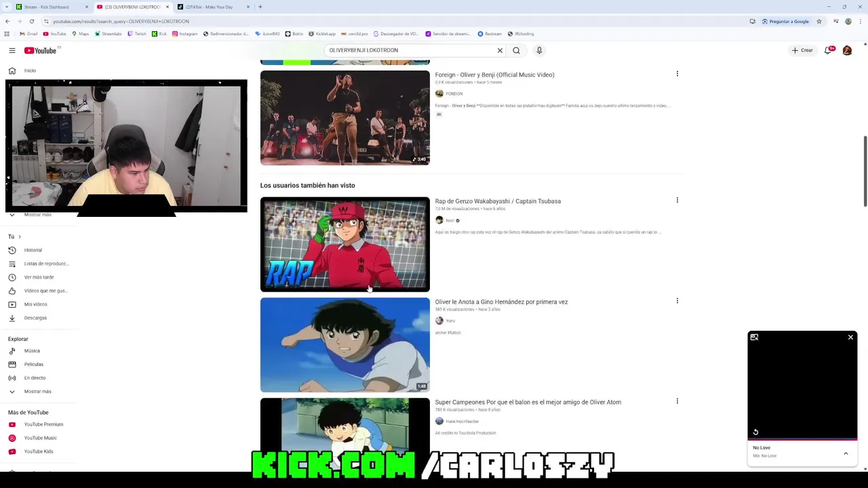Click Preguntar a Google button
The height and width of the screenshot is (488, 868).
(785, 21)
